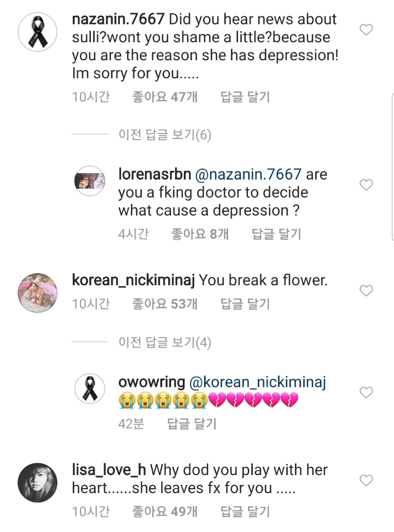Like nazanin.7667's comment about sulli
Image resolution: width=394 pixels, height=532 pixels.
(366, 30)
